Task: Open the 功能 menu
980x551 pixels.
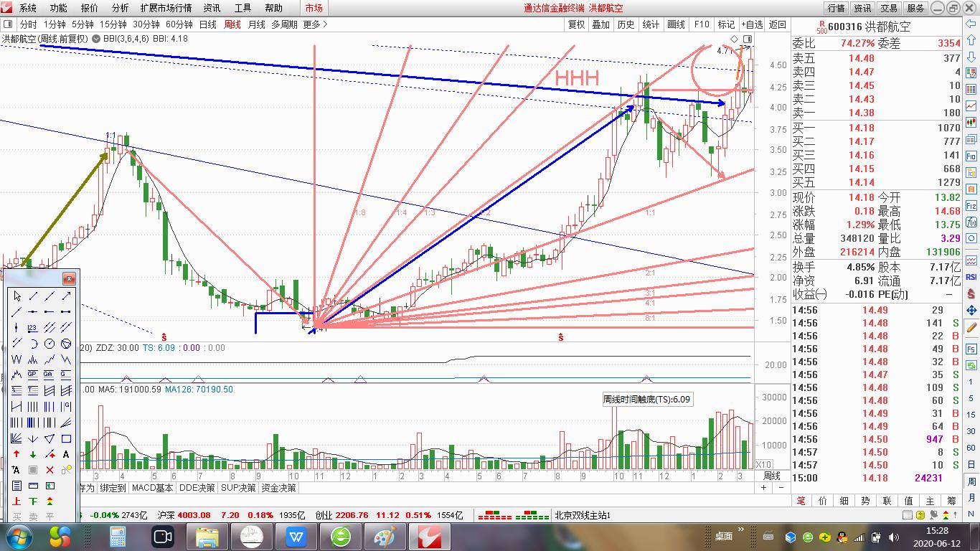Action: (x=58, y=8)
